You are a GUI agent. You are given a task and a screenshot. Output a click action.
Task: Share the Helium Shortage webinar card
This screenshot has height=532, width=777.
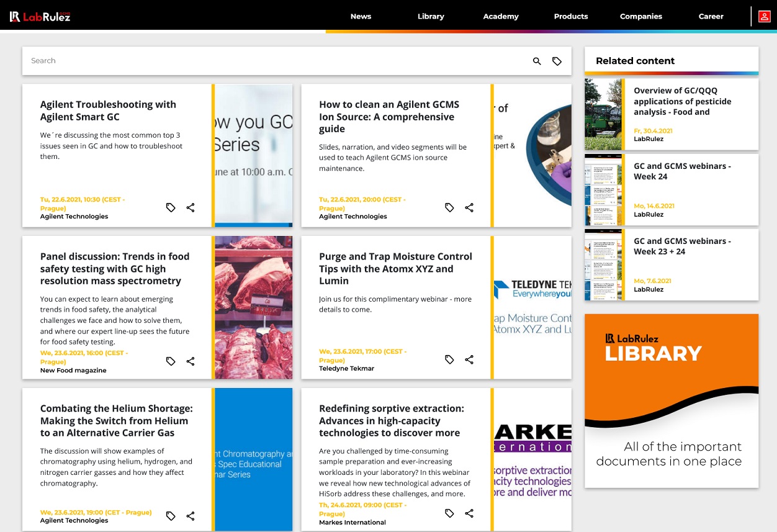(191, 516)
